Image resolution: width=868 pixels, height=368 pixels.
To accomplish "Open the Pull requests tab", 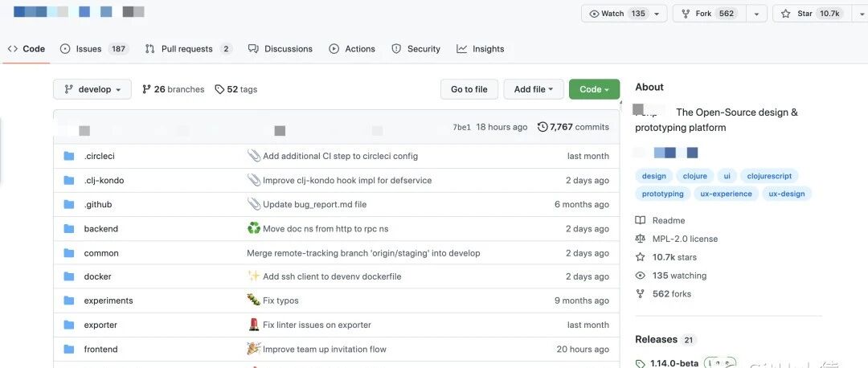I will [x=188, y=49].
